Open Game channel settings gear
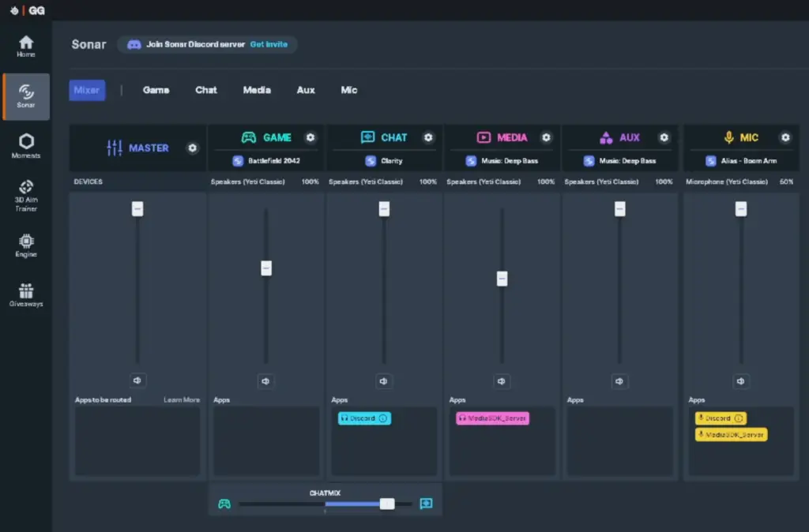This screenshot has width=809, height=532. point(310,137)
